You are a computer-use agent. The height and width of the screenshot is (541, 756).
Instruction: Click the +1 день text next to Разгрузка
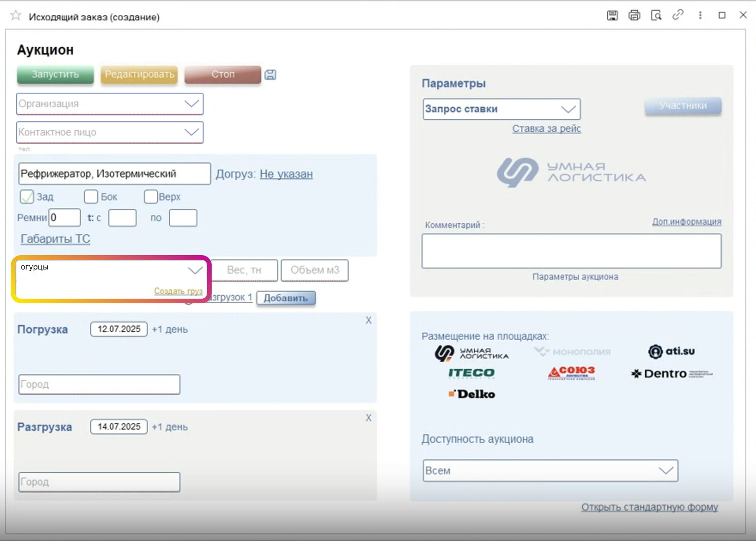(x=170, y=427)
